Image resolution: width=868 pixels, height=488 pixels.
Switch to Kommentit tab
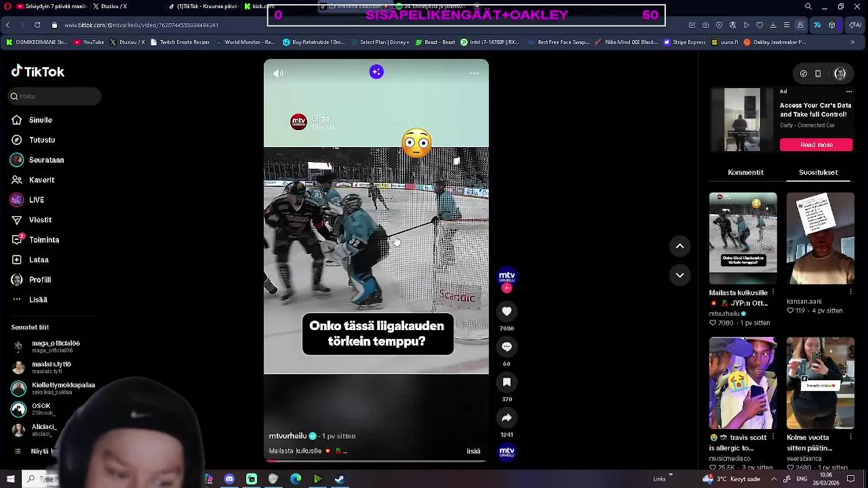click(x=745, y=172)
